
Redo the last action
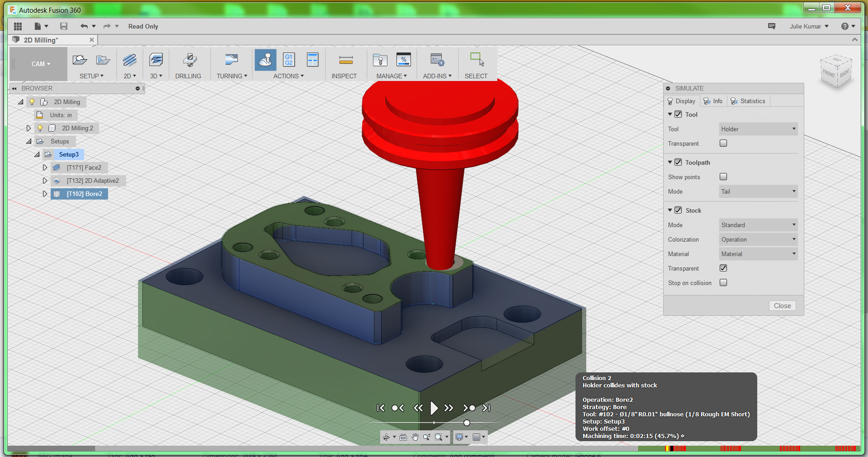[x=107, y=26]
